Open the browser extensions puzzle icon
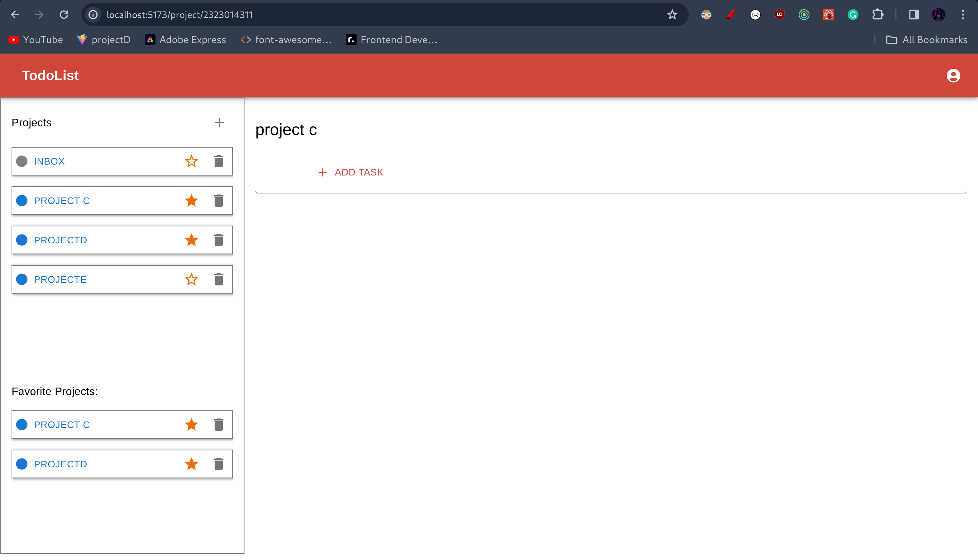The width and height of the screenshot is (978, 560). [877, 15]
